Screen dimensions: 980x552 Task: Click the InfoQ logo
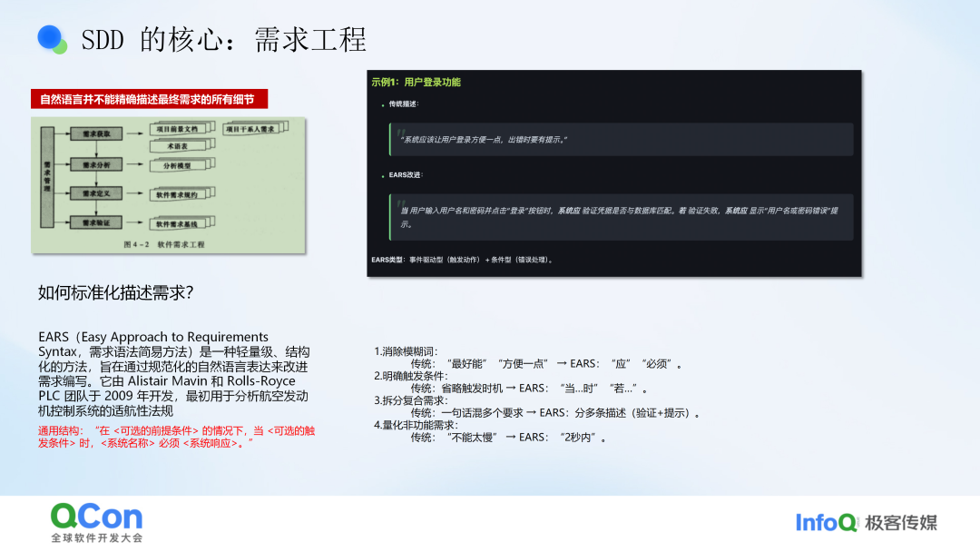pos(826,523)
